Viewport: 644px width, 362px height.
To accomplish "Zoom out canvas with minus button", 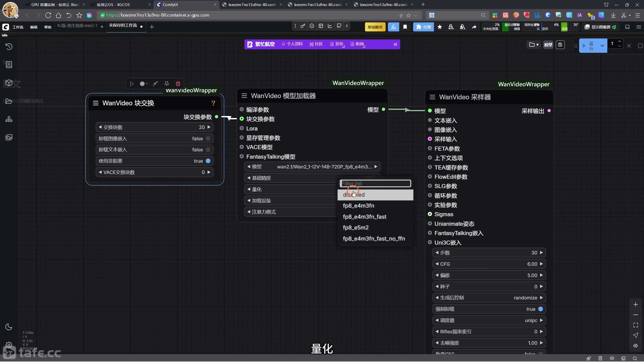I will (x=636, y=315).
